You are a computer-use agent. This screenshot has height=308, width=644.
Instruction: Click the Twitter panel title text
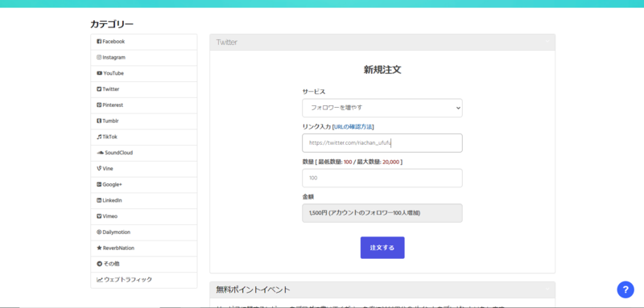(226, 43)
